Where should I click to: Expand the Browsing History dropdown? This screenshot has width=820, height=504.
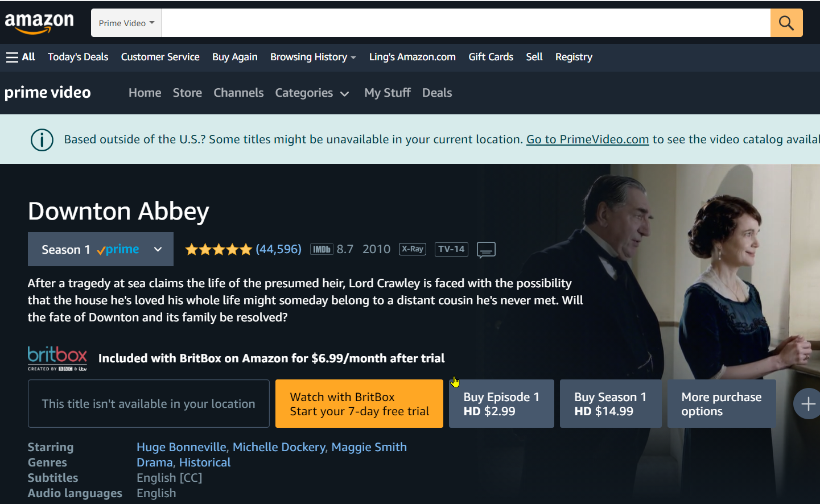click(x=313, y=57)
